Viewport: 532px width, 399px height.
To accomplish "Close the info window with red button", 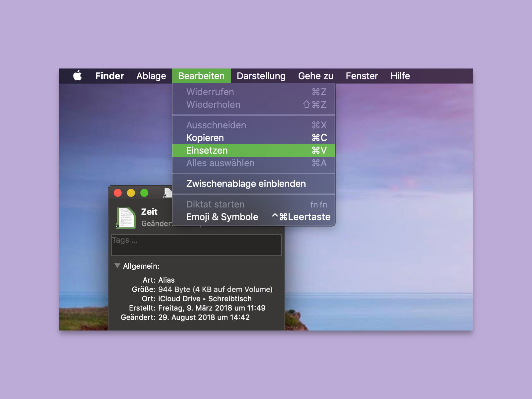I will [x=118, y=193].
